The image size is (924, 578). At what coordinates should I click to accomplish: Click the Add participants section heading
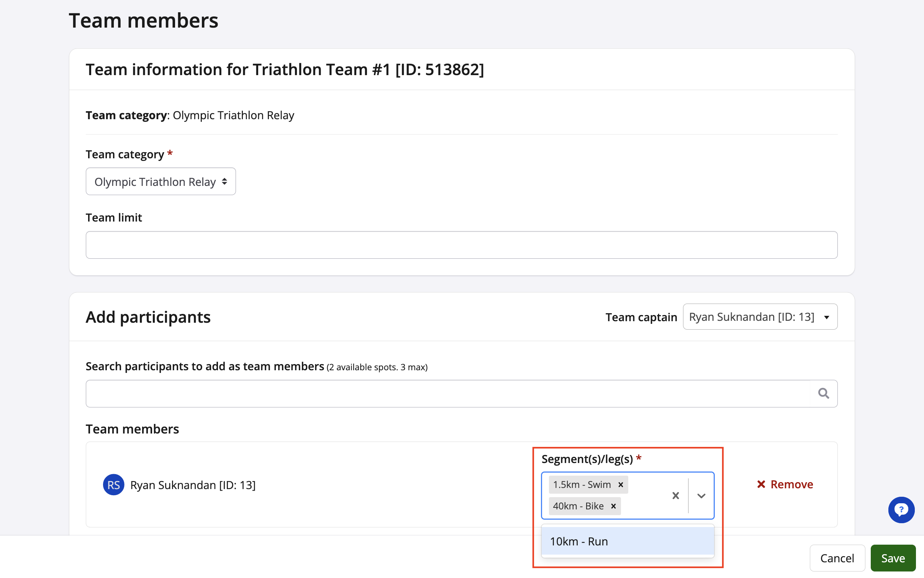click(x=148, y=317)
